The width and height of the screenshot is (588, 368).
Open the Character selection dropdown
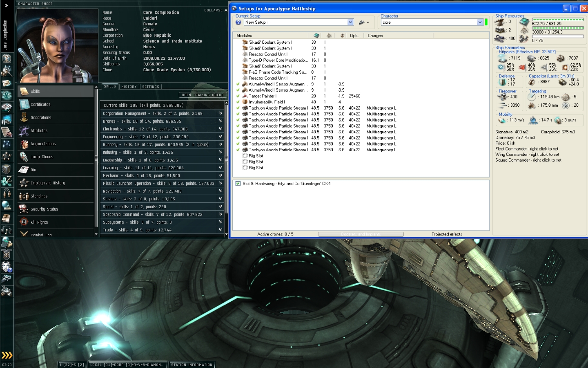[x=480, y=22]
